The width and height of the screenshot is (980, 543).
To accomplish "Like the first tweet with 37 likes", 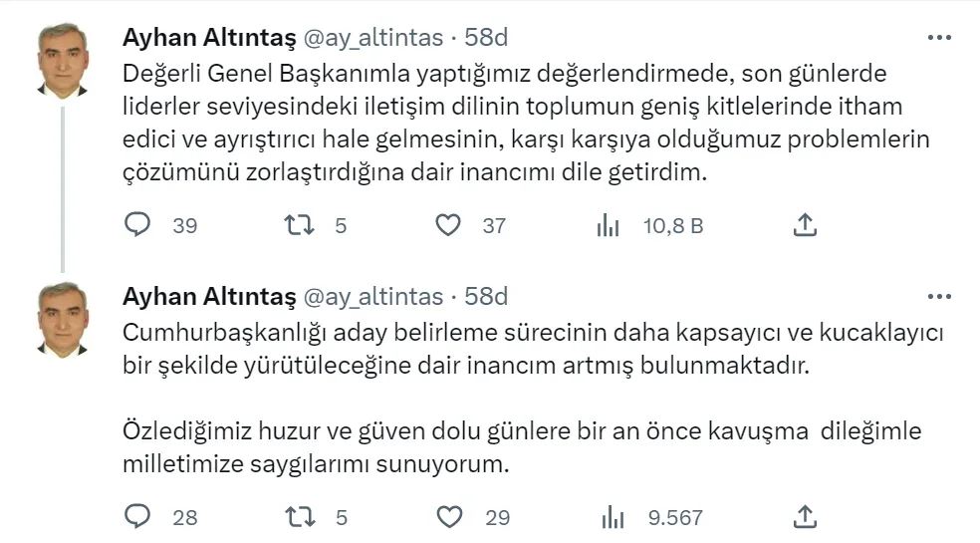I will pos(450,226).
